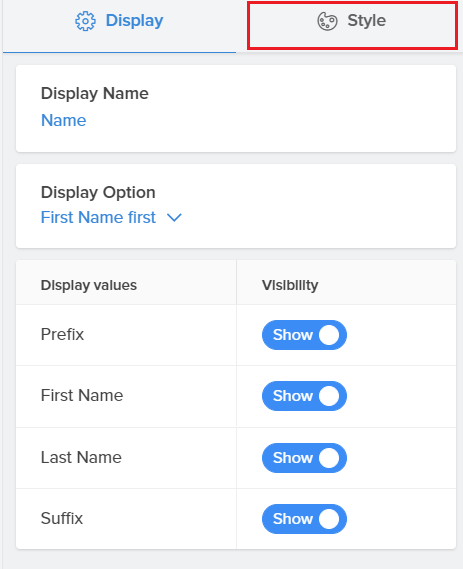Screen dimensions: 463x569
Task: Click the white knob on the Prefix toggle
Action: [x=329, y=335]
